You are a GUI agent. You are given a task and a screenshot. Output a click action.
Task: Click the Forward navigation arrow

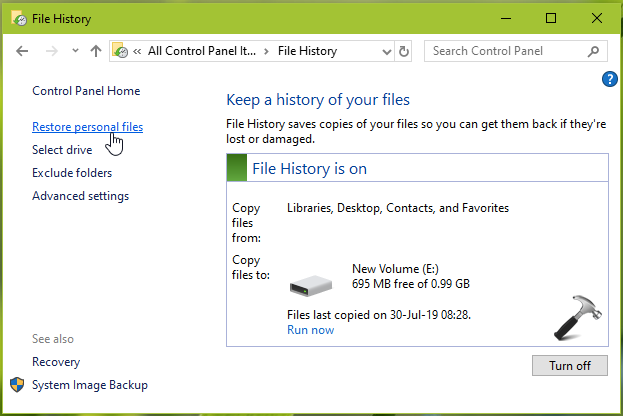[x=52, y=51]
